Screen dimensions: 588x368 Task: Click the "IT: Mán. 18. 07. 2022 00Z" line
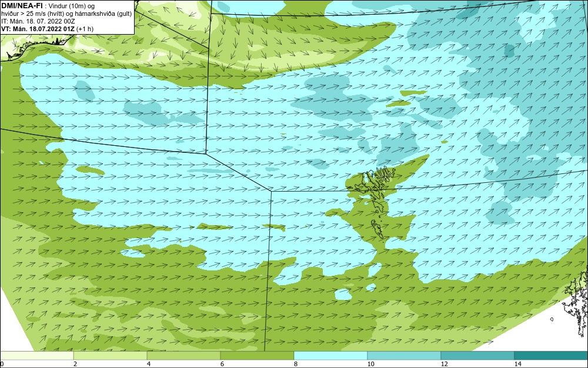(x=38, y=21)
